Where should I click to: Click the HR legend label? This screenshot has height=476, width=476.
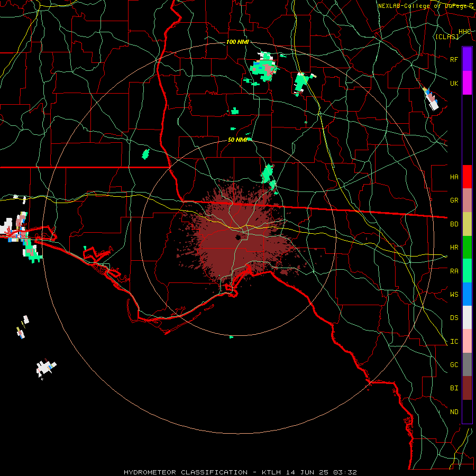tap(454, 248)
